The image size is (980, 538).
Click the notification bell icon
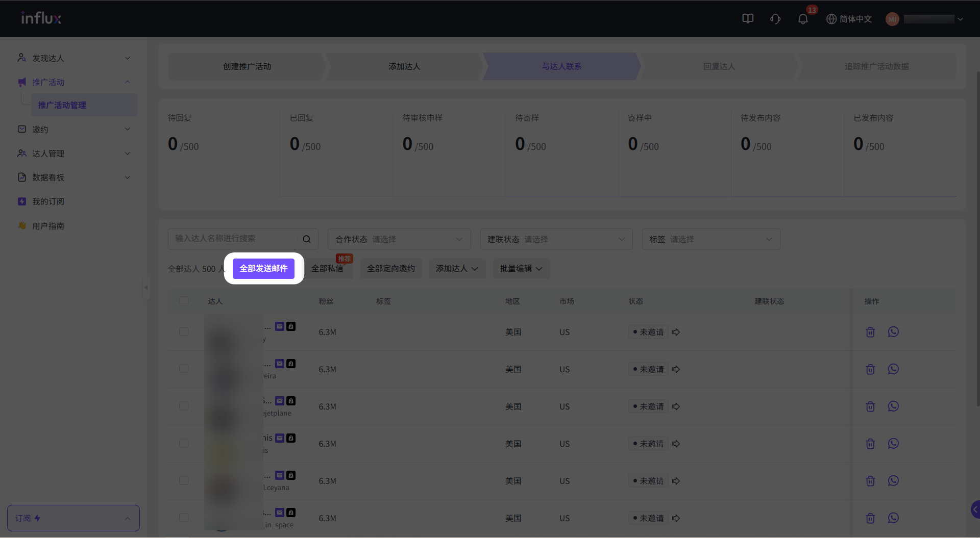pos(802,19)
